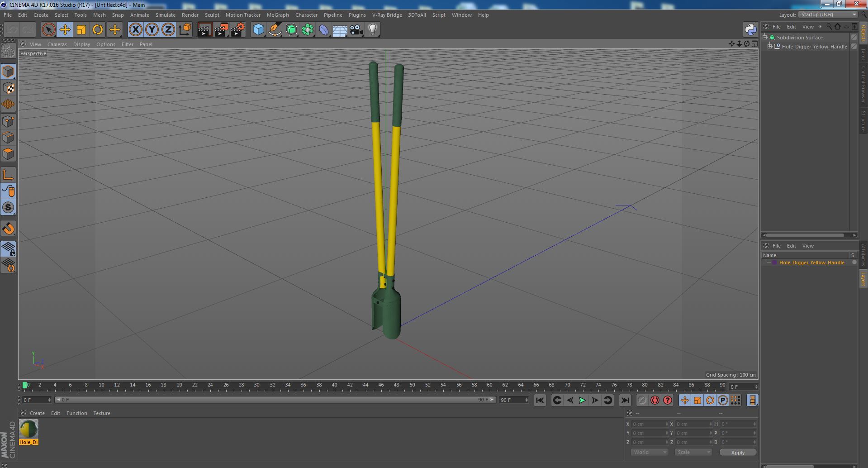Toggle Autokeying button
The height and width of the screenshot is (468, 868).
[x=655, y=400]
